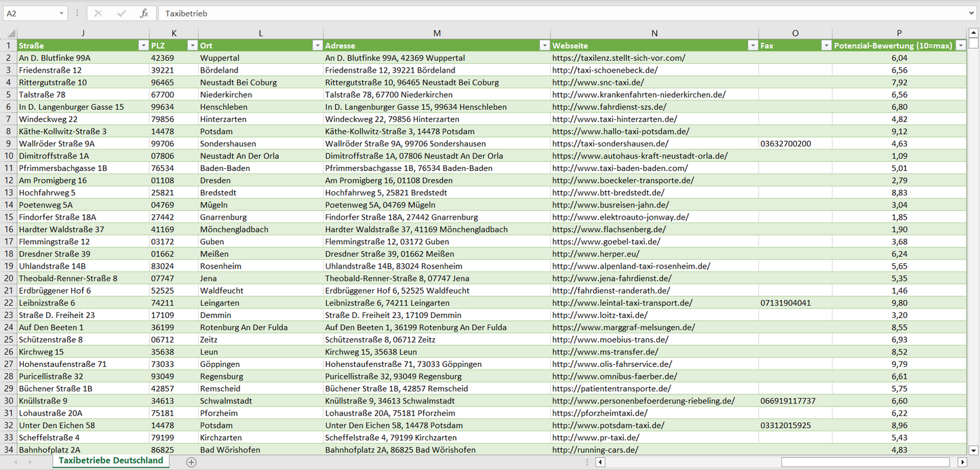Click the Cancel X icon in formula bar
The width and height of the screenshot is (980, 470).
pos(98,14)
